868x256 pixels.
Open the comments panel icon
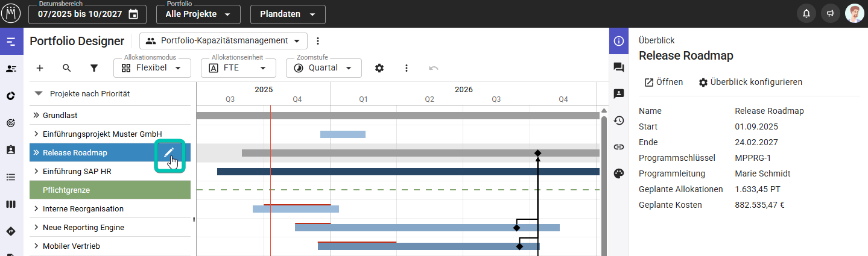(618, 67)
